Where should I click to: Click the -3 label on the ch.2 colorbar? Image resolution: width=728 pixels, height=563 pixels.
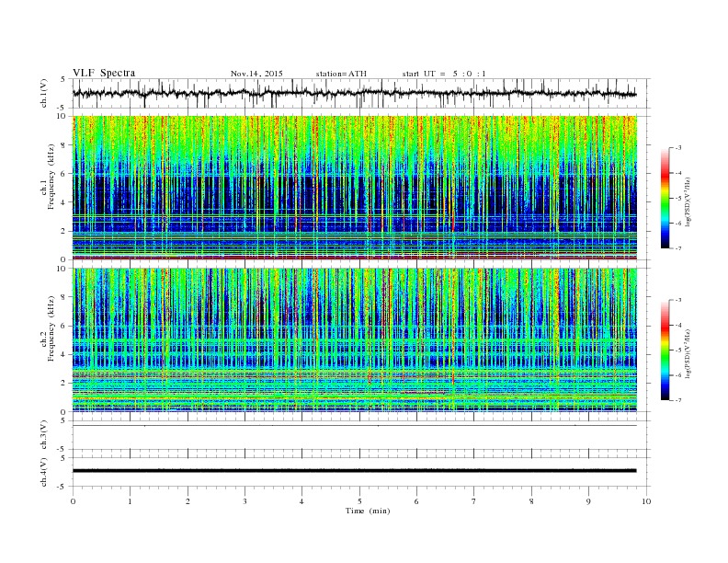[x=677, y=300]
